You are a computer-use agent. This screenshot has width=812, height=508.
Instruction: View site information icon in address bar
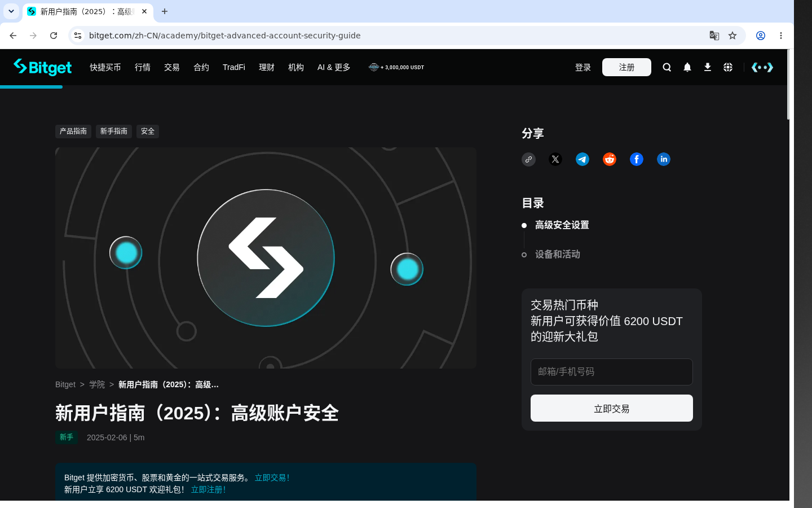tap(78, 36)
